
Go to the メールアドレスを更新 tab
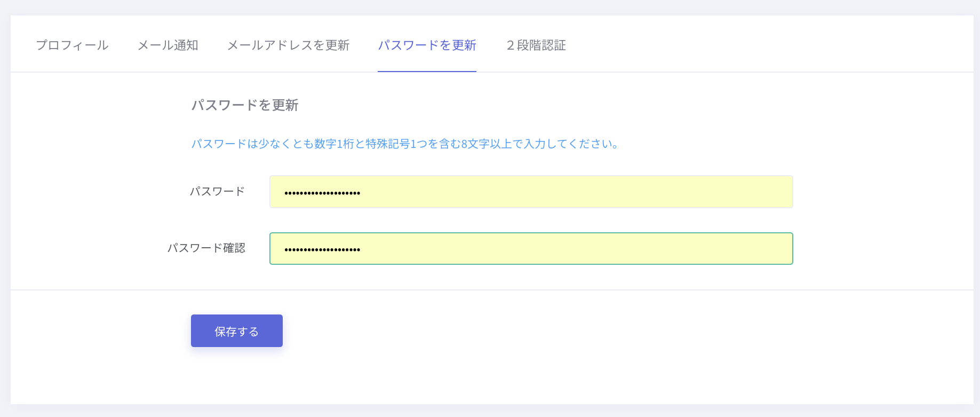(x=288, y=45)
